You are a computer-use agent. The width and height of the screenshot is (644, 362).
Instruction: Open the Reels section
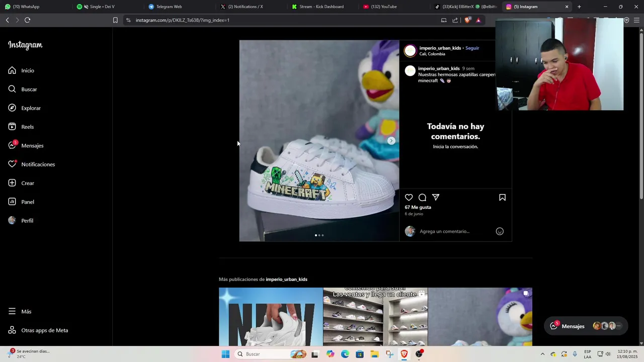pos(21,127)
